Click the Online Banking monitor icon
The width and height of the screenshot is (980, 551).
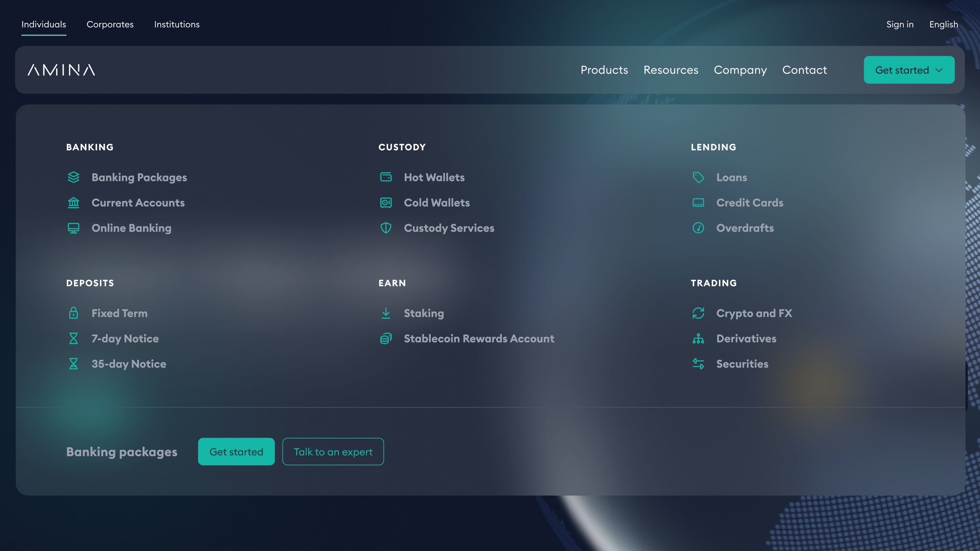[73, 228]
